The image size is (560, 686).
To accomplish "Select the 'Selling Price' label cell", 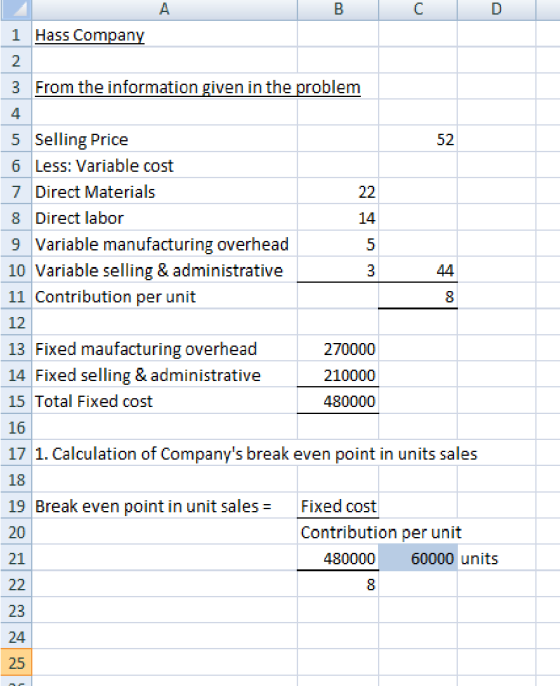I will [x=164, y=139].
